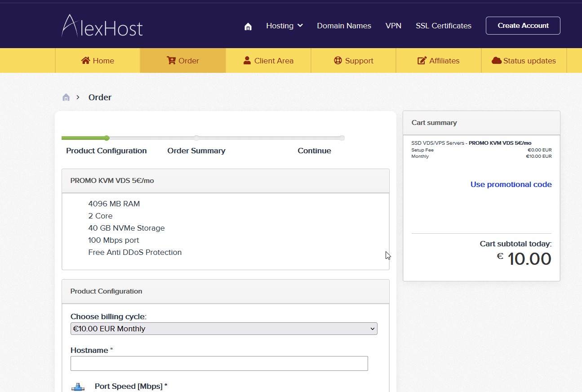
Task: Click Use promotional code link
Action: 511,184
